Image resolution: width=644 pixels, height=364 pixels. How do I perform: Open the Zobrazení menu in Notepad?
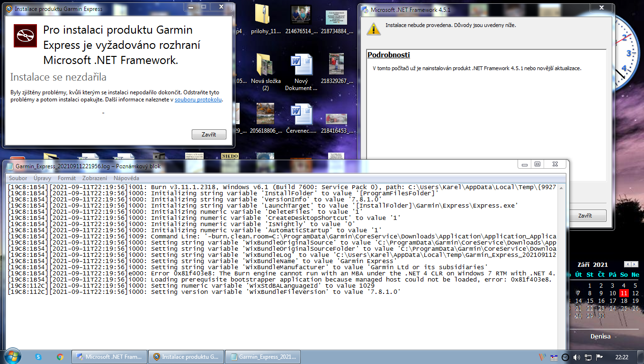95,178
